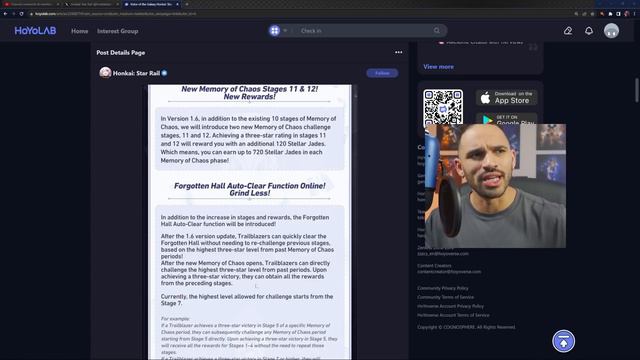Open the notifications bell
The height and width of the screenshot is (360, 640).
pos(589,31)
